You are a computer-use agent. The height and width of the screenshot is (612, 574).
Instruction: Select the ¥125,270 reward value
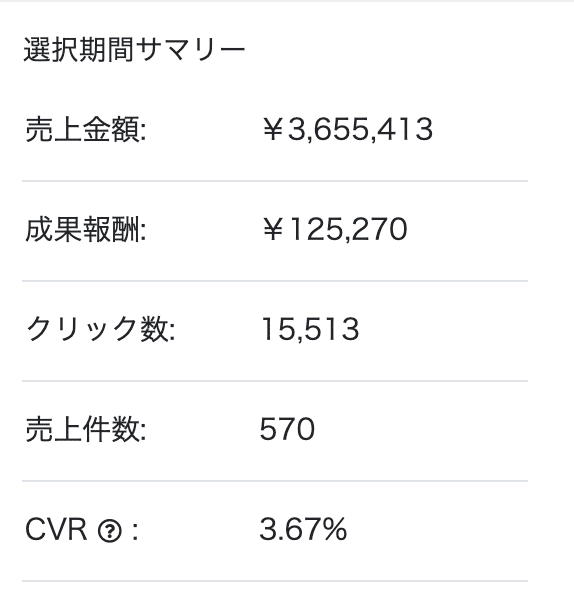(x=334, y=229)
